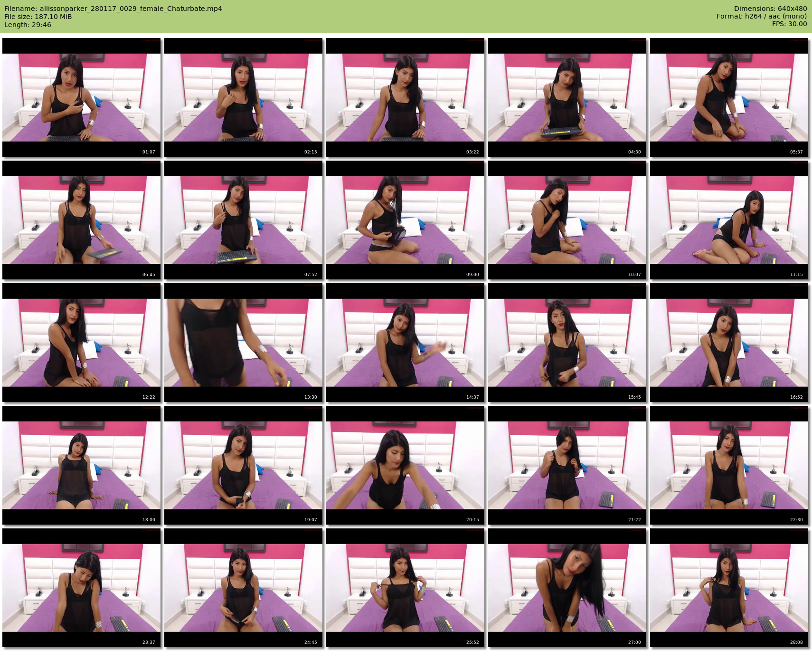Open the 11:15 video frame
The width and height of the screenshot is (812, 651).
729,220
